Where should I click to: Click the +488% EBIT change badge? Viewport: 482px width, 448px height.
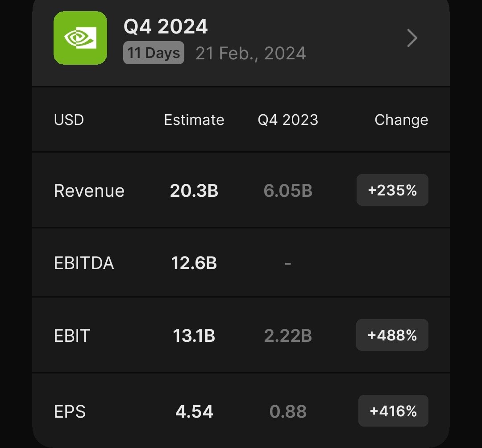(x=392, y=335)
